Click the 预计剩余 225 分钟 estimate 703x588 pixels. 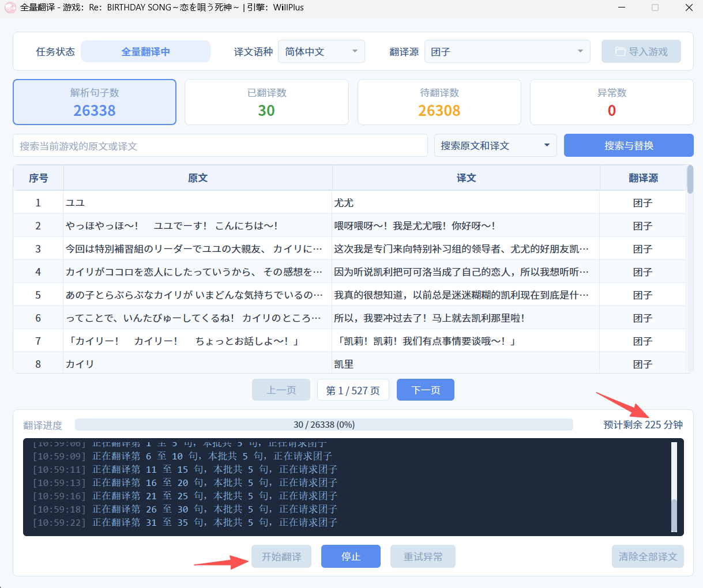coord(643,424)
